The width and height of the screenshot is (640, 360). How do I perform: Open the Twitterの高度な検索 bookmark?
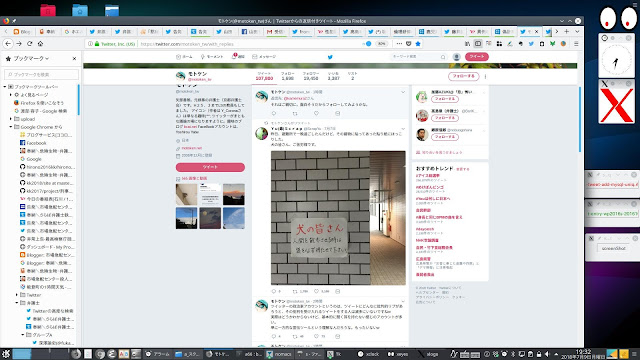click(49, 311)
